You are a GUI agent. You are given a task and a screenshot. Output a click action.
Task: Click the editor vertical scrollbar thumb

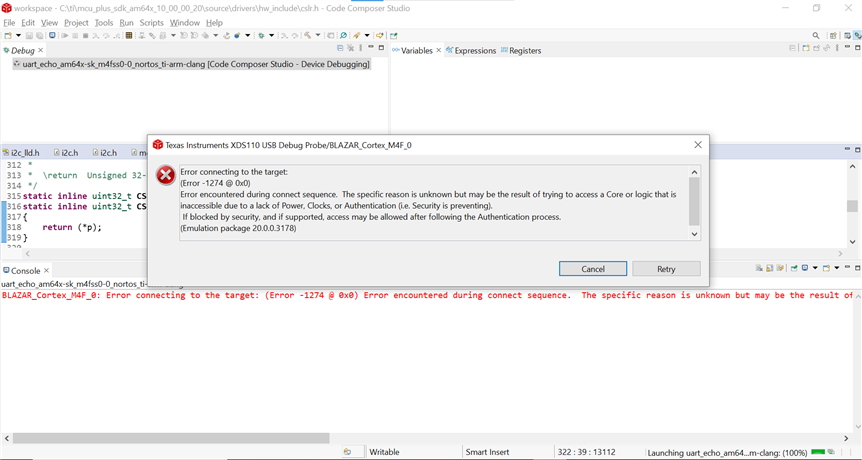click(852, 206)
